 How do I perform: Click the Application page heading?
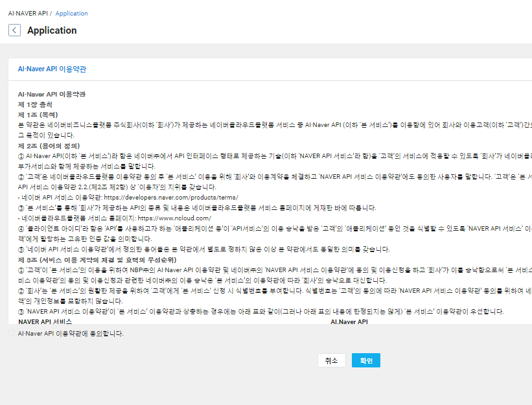click(x=52, y=30)
